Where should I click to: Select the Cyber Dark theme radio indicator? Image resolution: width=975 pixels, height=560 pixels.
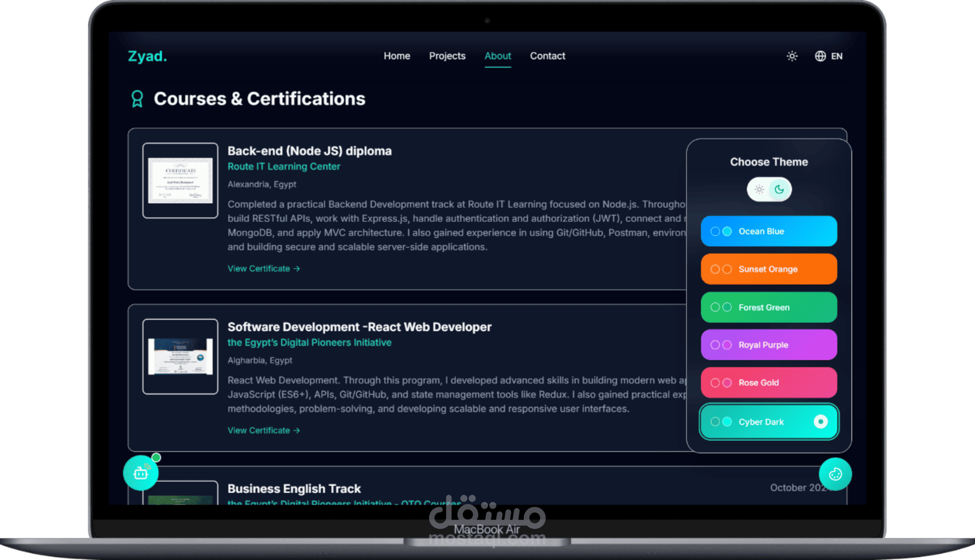821,422
